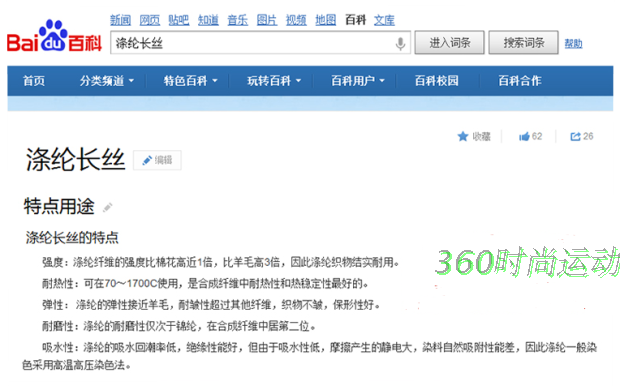This screenshot has height=386, width=620.
Task: Click the 涤纶长丝 article title
Action: [75, 160]
